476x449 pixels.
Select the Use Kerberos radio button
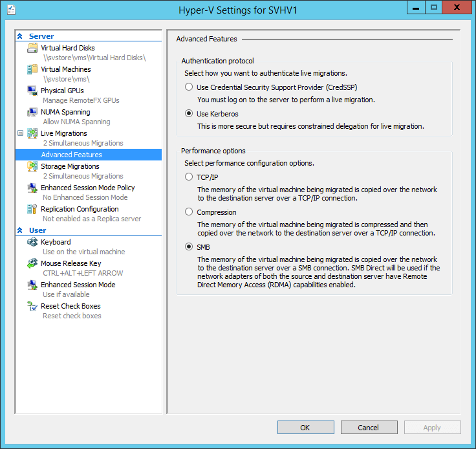(x=189, y=113)
